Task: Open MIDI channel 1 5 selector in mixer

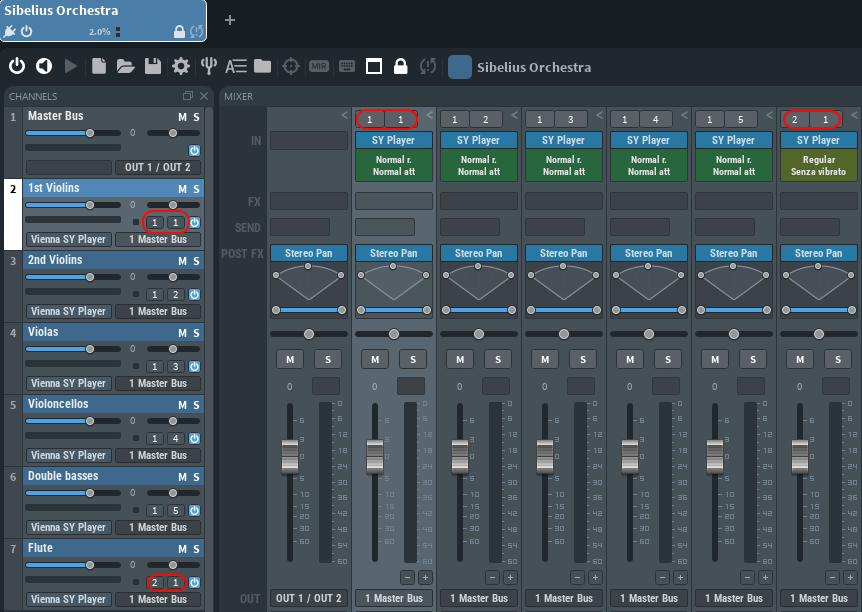Action: coord(726,119)
